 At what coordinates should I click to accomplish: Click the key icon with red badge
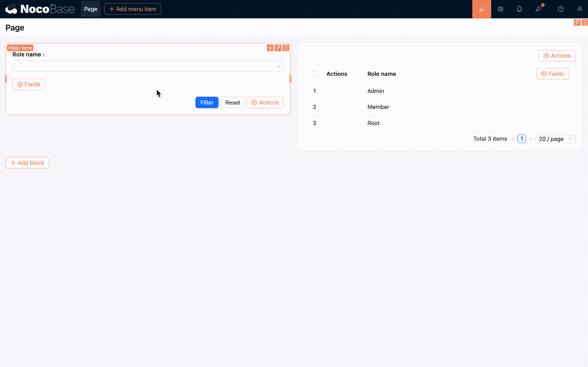pyautogui.click(x=538, y=9)
